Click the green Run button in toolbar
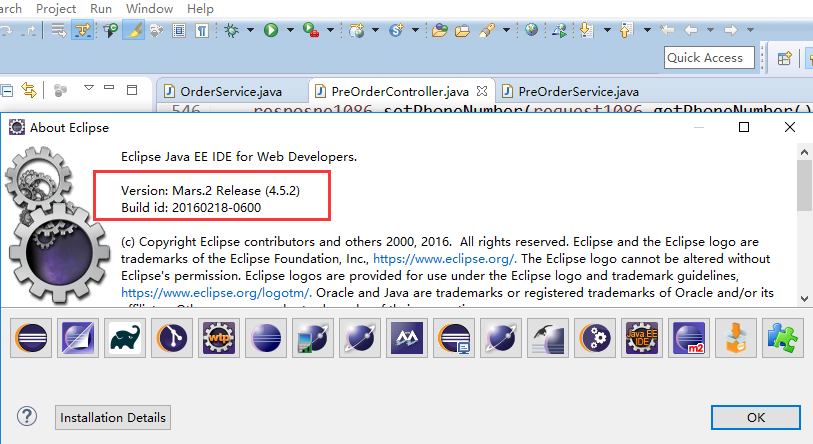 (271, 31)
